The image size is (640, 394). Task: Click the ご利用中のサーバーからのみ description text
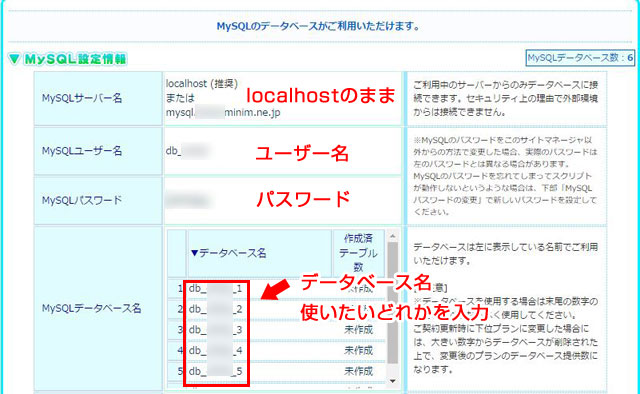click(x=505, y=98)
